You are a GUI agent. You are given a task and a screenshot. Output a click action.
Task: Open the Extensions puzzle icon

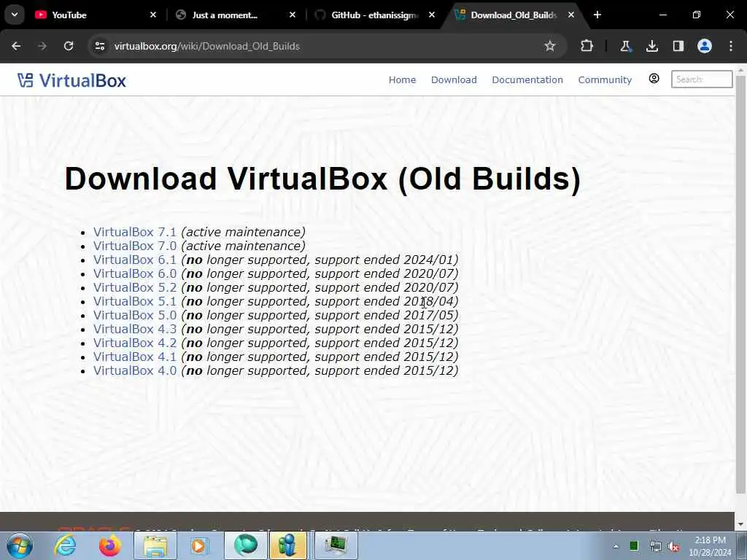(587, 46)
